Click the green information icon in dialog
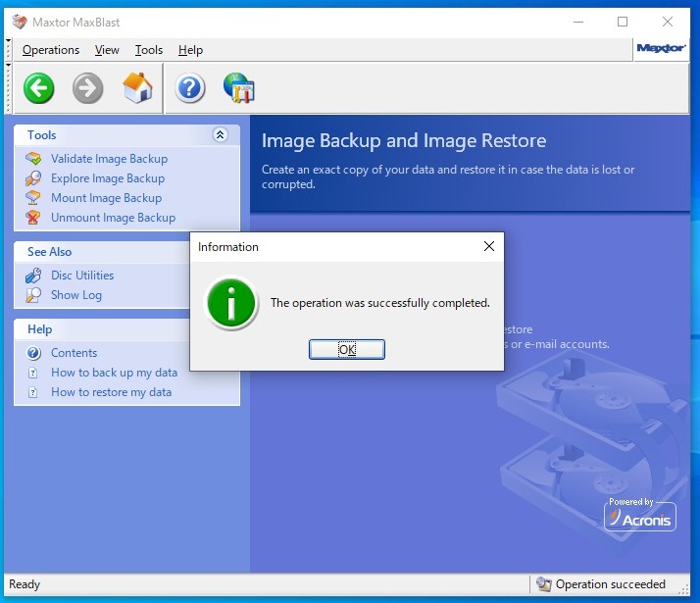Screen dimensions: 700x603 (x=231, y=303)
